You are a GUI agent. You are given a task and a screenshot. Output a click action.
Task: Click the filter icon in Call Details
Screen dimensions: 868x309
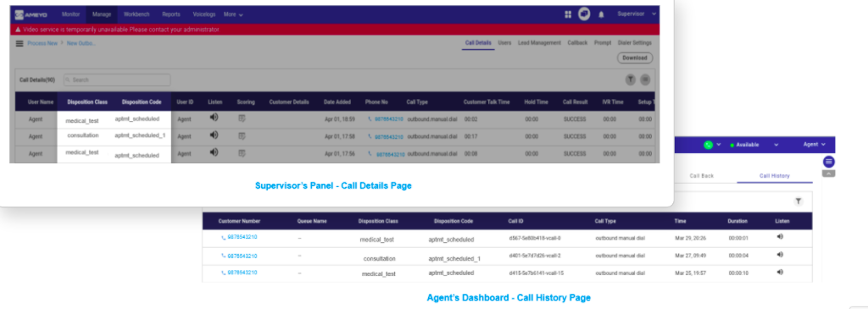(631, 80)
